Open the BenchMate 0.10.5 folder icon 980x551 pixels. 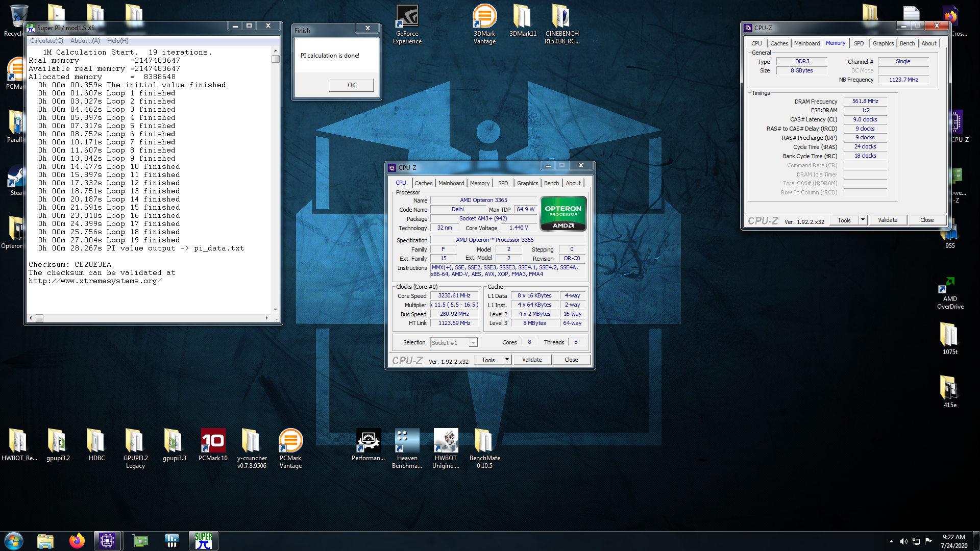click(x=484, y=448)
